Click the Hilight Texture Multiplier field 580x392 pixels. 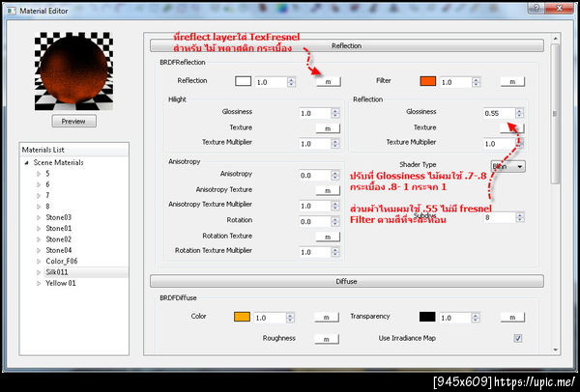(315, 144)
